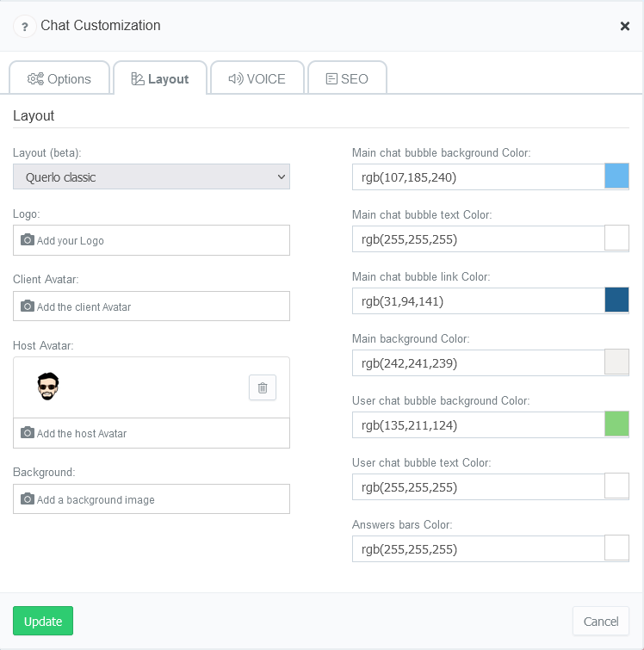This screenshot has height=650, width=644.
Task: Open the Layout (beta) dropdown
Action: click(152, 176)
